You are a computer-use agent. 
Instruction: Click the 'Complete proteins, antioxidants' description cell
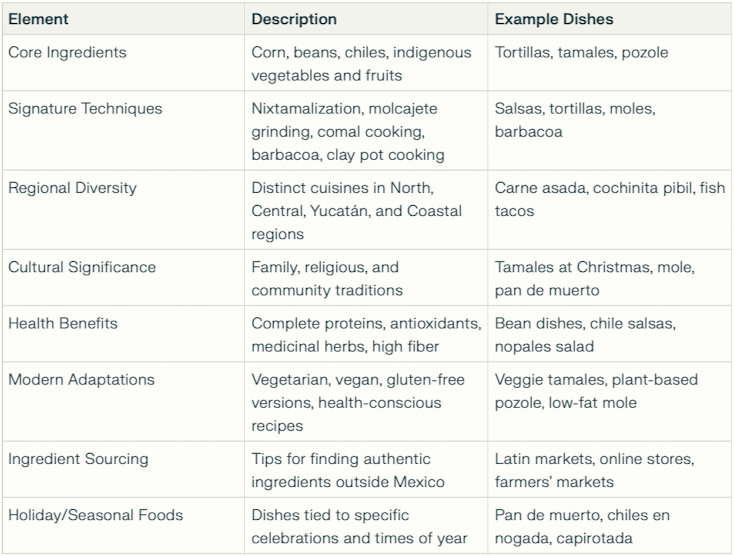pyautogui.click(x=366, y=335)
